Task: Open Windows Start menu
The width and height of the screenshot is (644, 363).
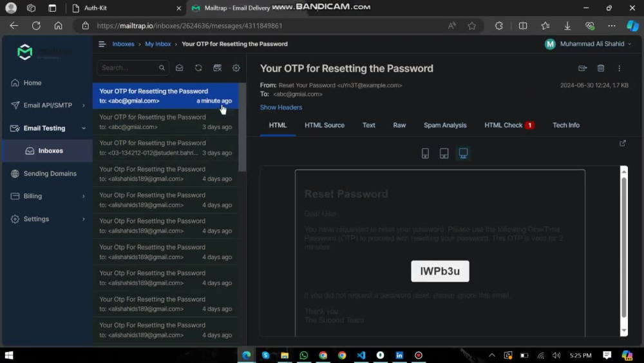Action: point(8,355)
